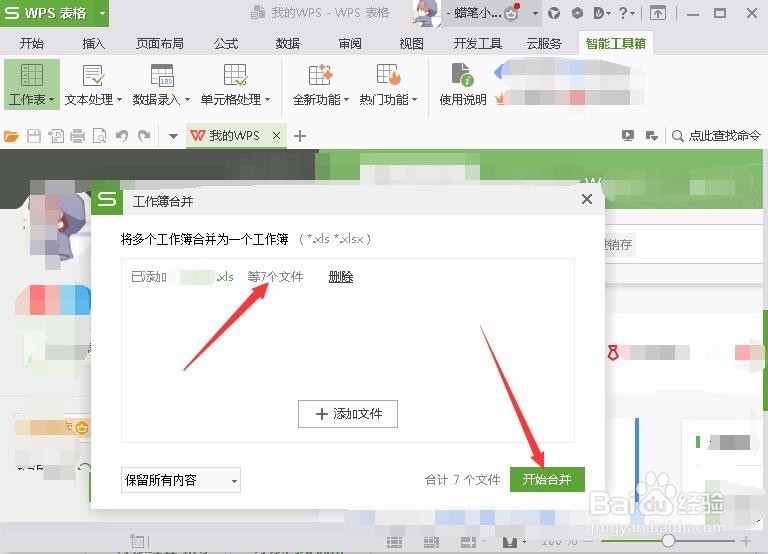Image resolution: width=768 pixels, height=554 pixels.
Task: Expand the account dropdown arrow beside username
Action: pyautogui.click(x=535, y=13)
